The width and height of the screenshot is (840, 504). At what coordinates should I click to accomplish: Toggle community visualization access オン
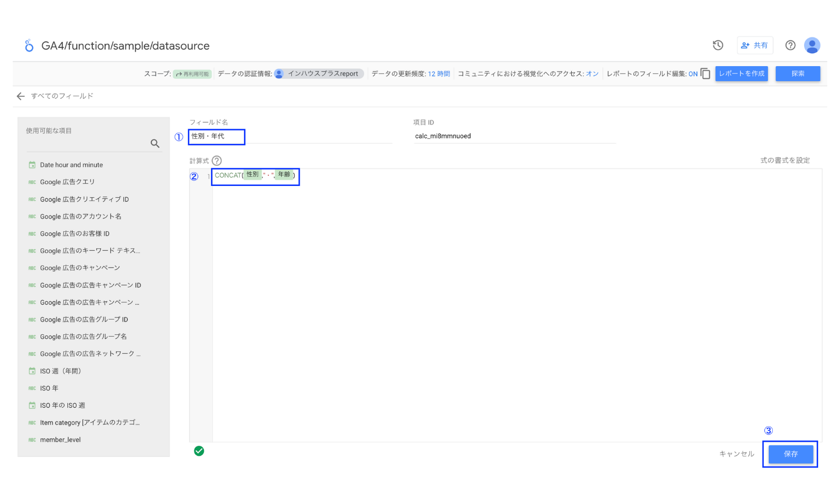pos(592,74)
